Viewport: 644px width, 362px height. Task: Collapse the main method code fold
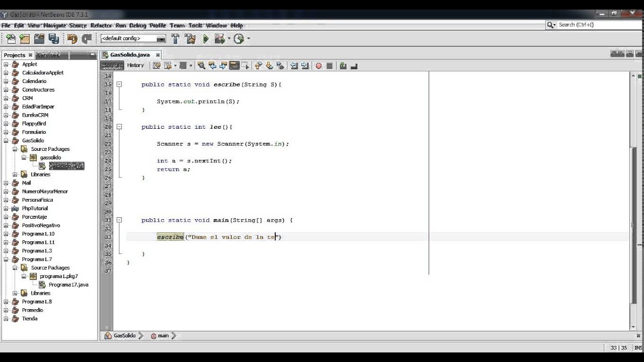(119, 220)
